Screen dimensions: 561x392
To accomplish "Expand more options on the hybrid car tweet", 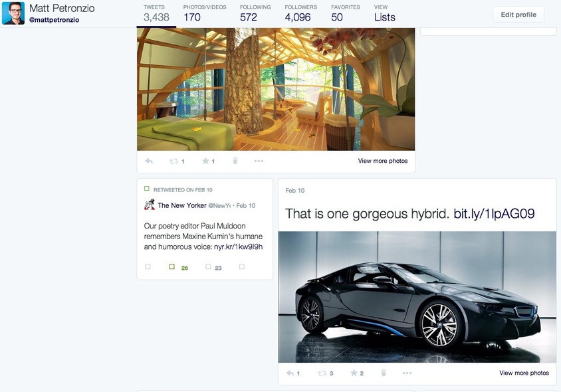I will pyautogui.click(x=407, y=373).
